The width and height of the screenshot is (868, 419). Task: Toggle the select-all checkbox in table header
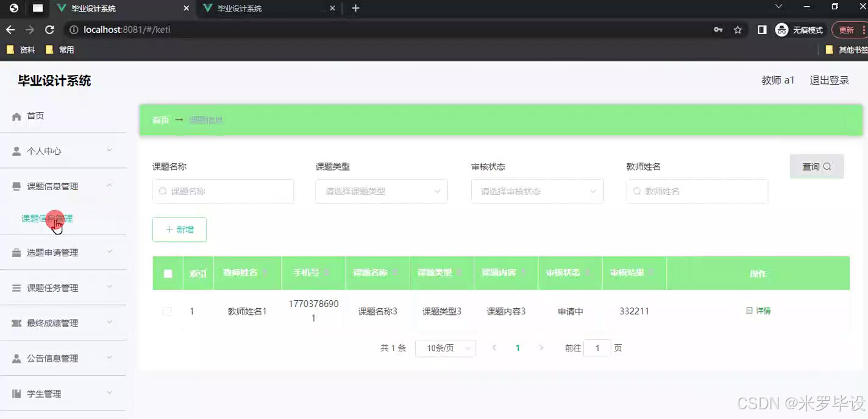tap(168, 273)
